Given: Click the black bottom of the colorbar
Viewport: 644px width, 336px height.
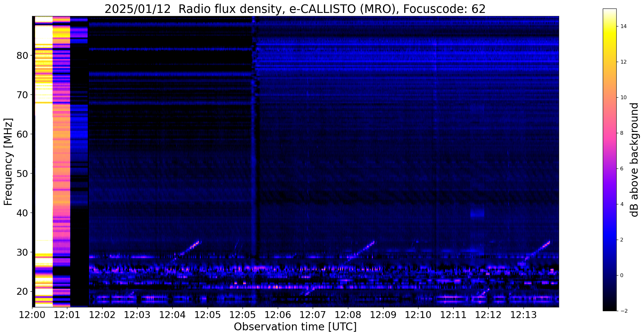Looking at the screenshot, I should click(609, 308).
